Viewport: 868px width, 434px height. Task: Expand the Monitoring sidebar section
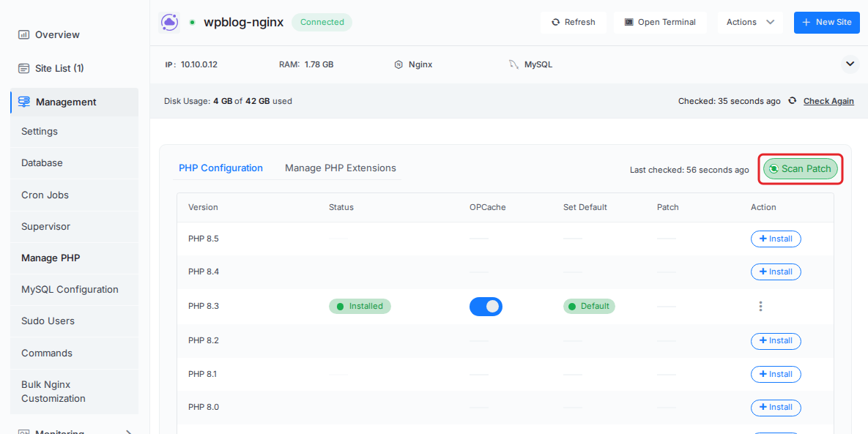(130, 432)
